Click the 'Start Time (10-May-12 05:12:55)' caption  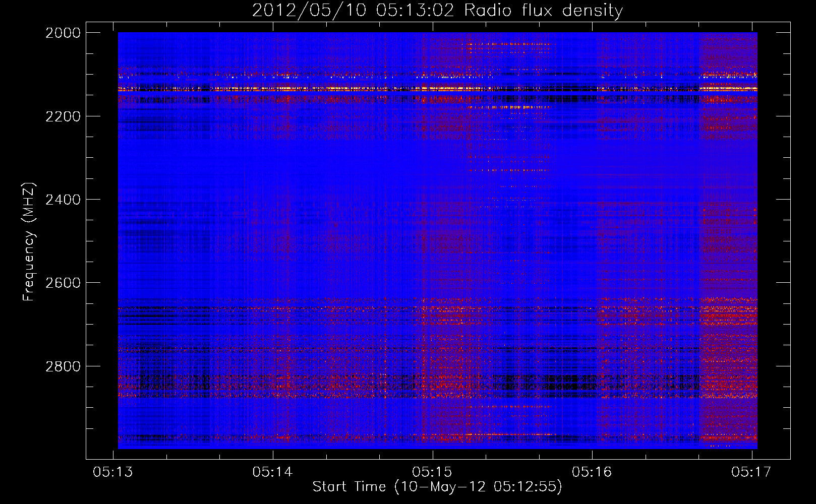tap(437, 487)
